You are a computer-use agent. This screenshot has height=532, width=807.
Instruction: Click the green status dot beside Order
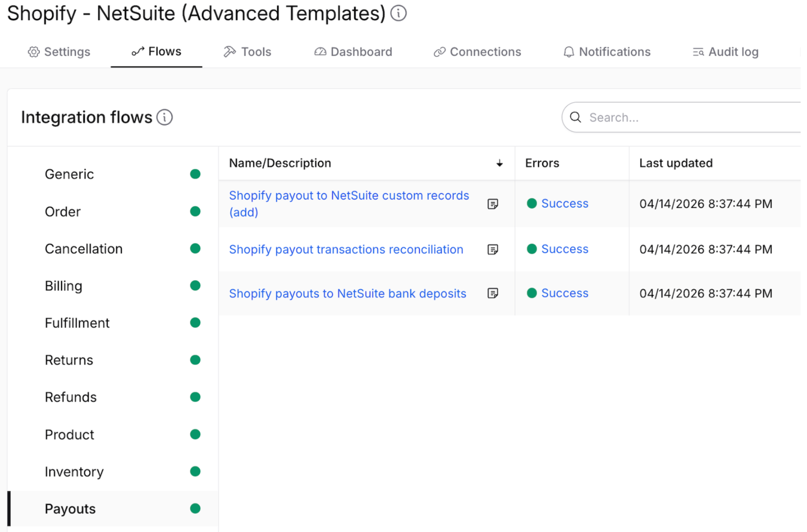tap(195, 211)
